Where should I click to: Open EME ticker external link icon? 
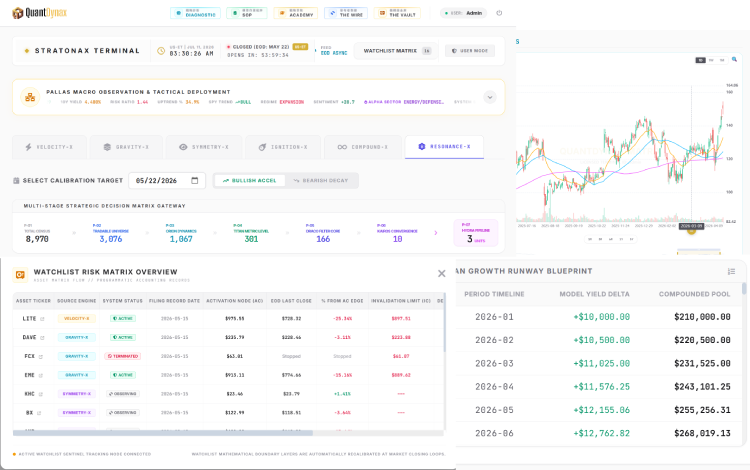click(x=41, y=375)
